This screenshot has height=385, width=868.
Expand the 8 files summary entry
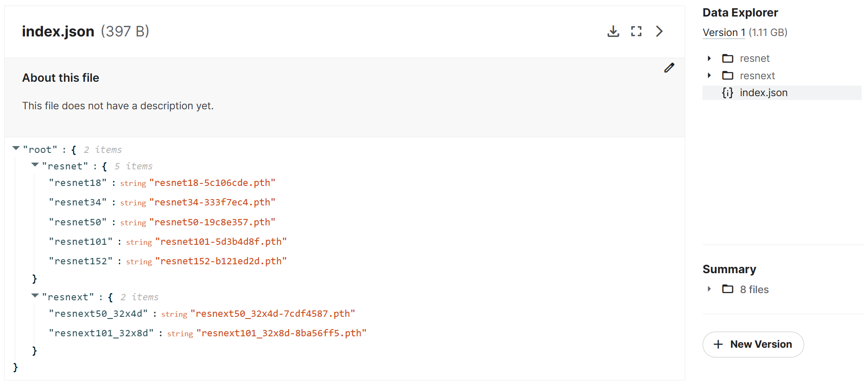click(x=709, y=289)
